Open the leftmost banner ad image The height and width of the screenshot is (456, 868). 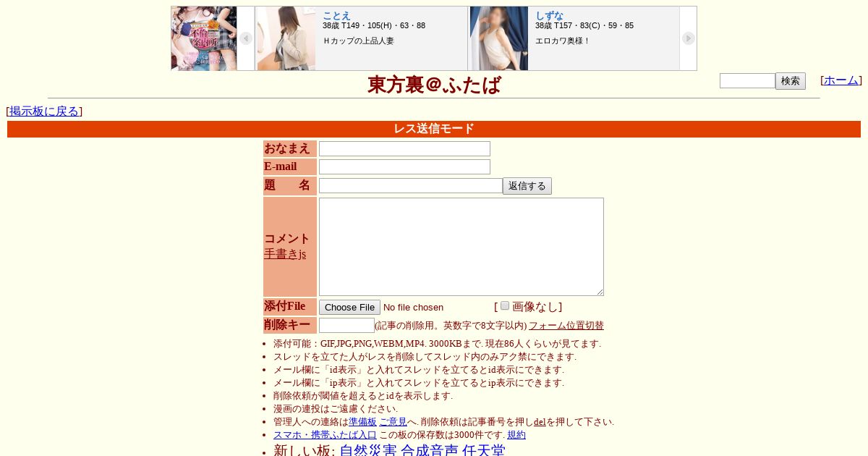pyautogui.click(x=204, y=38)
